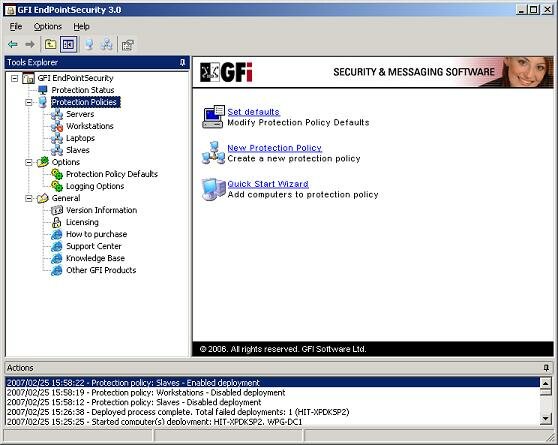Screen dimensions: 558x445
Task: Open Protection Policy Defaults in the tree
Action: tap(112, 174)
